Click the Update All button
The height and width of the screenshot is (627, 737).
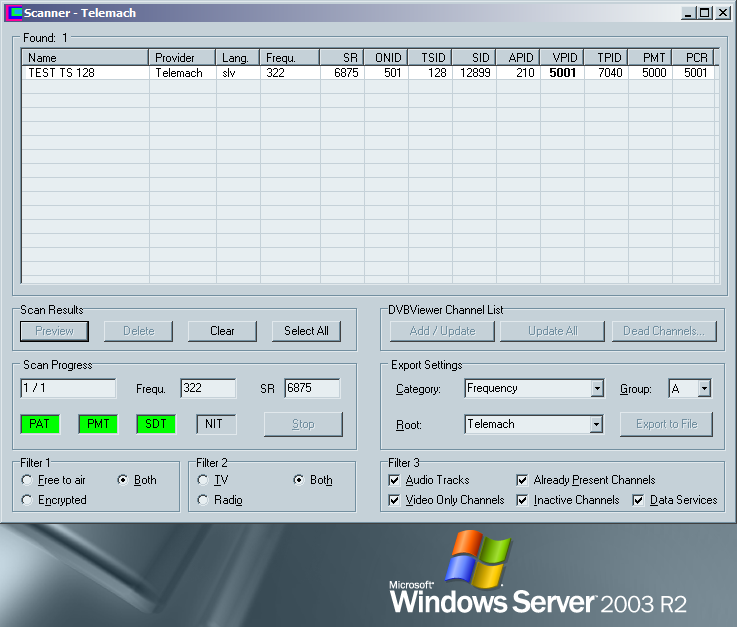(x=553, y=331)
